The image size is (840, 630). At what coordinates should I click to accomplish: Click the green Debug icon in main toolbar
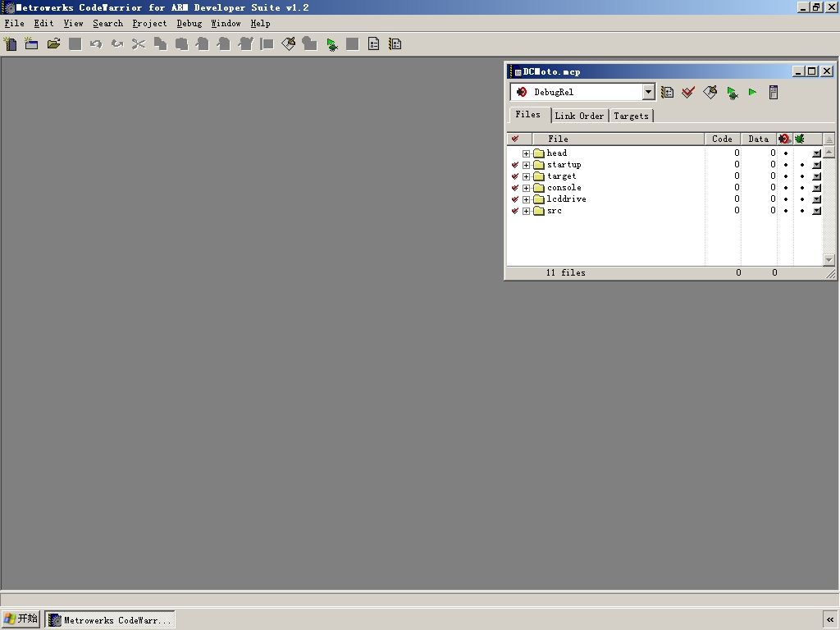coord(331,44)
